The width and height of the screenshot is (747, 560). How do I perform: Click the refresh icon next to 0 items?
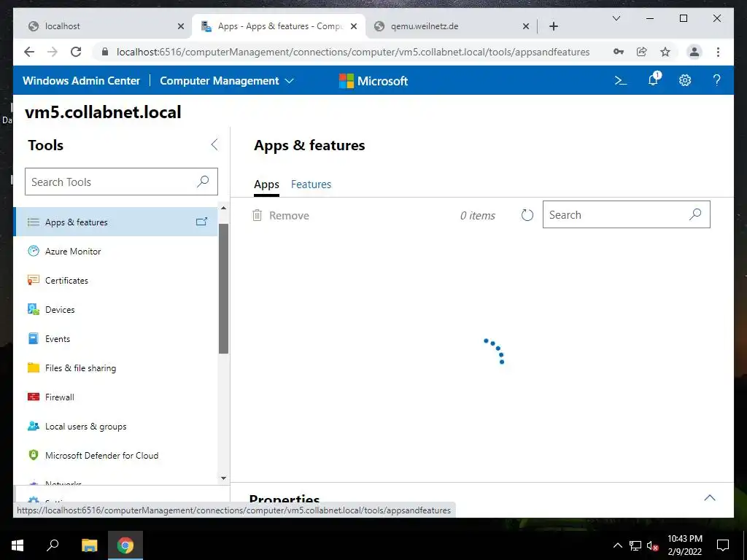pyautogui.click(x=527, y=215)
